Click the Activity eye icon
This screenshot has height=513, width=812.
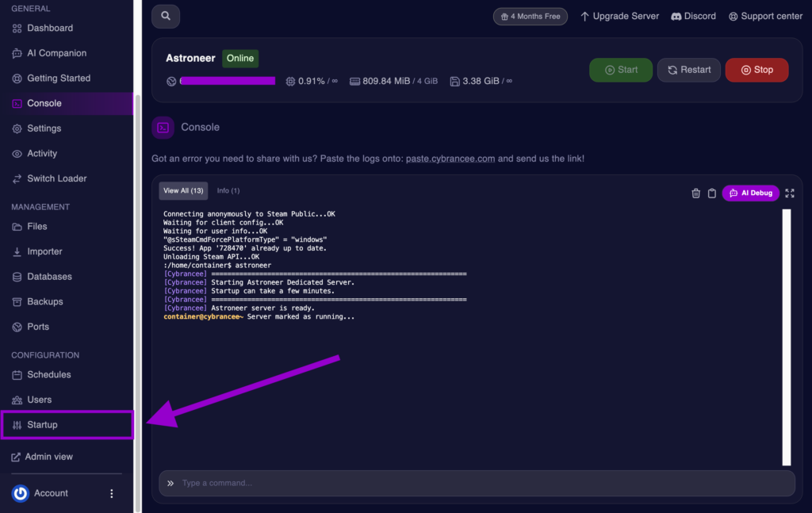click(x=17, y=154)
